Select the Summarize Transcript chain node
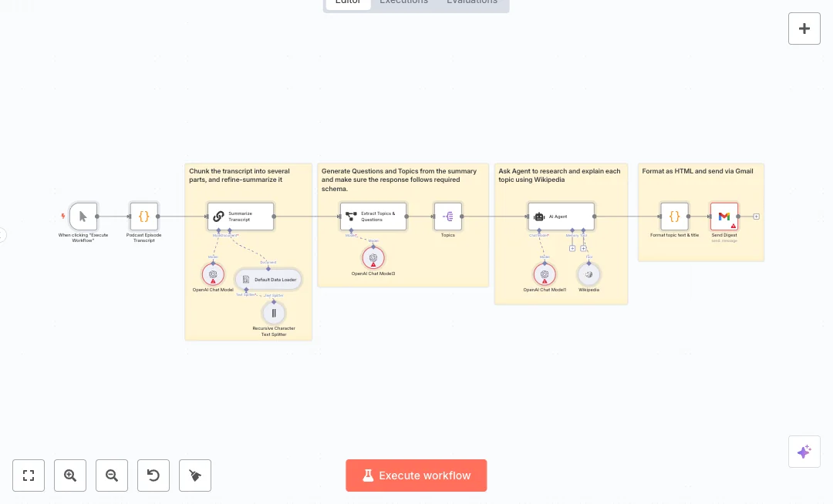833x504 pixels. [241, 217]
